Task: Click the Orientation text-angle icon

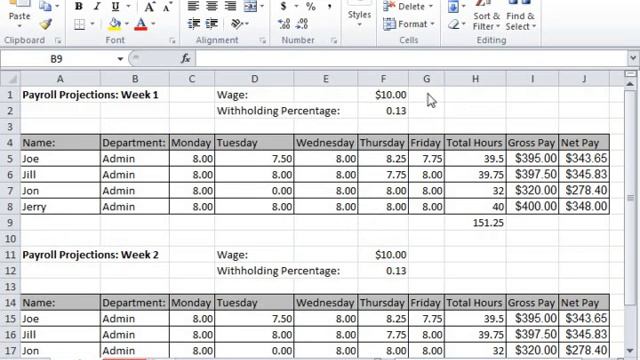Action: tap(237, 24)
